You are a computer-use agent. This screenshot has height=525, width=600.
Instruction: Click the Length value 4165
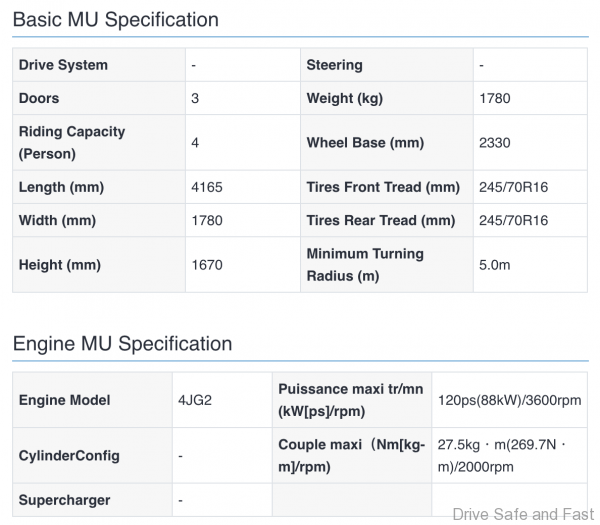tap(207, 187)
